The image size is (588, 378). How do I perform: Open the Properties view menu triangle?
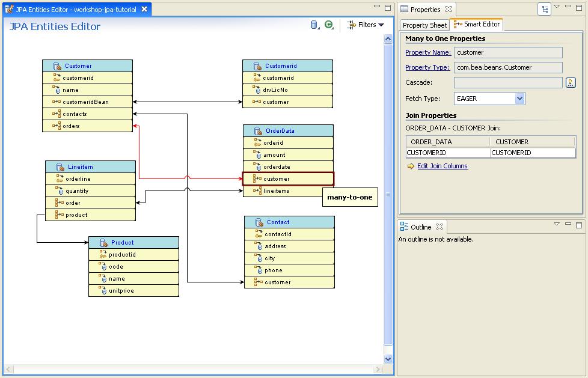point(557,7)
